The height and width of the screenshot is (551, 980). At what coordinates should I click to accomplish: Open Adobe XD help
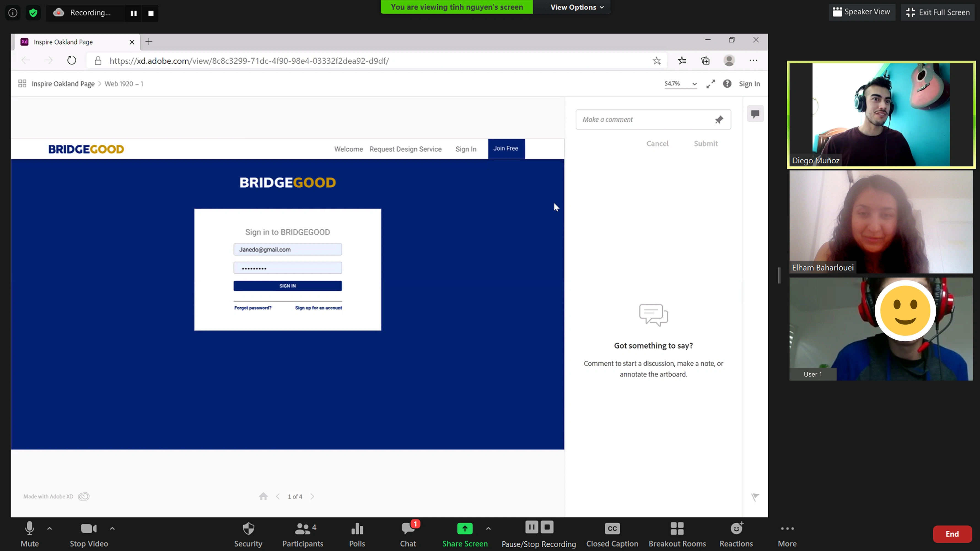click(x=727, y=84)
